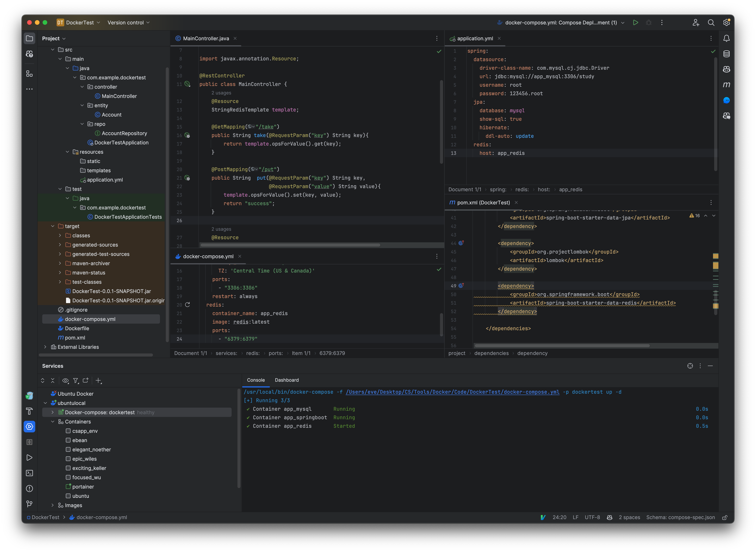
Task: Click the Add Service plus icon
Action: (98, 381)
